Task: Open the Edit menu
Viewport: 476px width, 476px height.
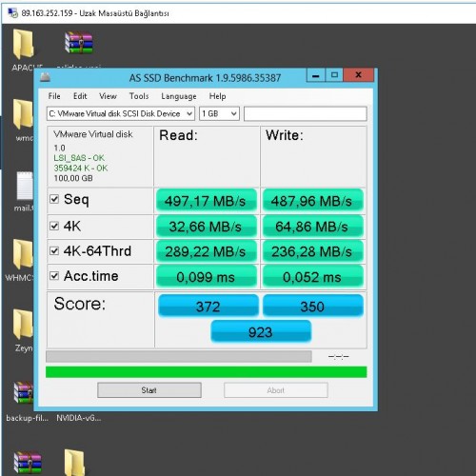Action: 80,96
